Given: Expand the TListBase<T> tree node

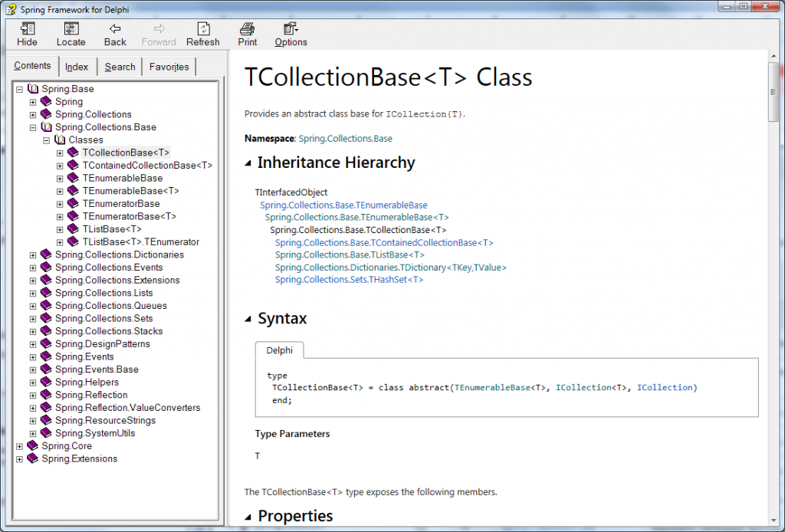Looking at the screenshot, I should click(59, 228).
